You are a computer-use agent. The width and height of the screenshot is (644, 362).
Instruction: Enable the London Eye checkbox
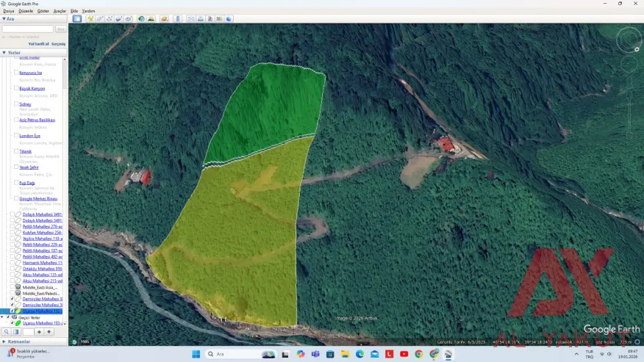(x=16, y=136)
